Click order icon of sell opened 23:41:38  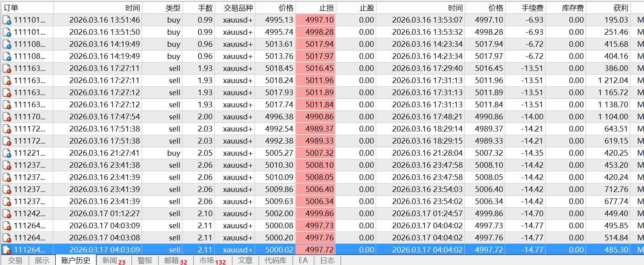tap(7, 165)
